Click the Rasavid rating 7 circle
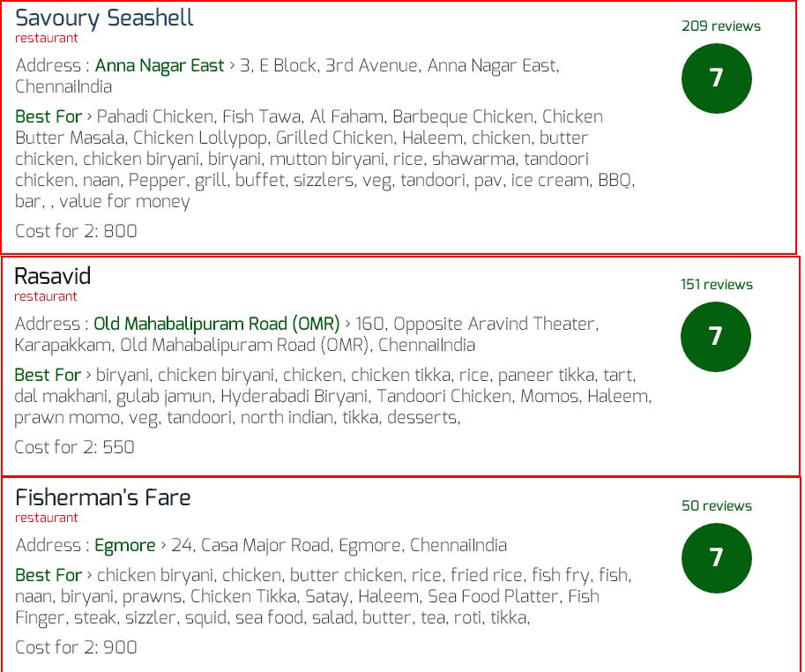 tap(715, 337)
